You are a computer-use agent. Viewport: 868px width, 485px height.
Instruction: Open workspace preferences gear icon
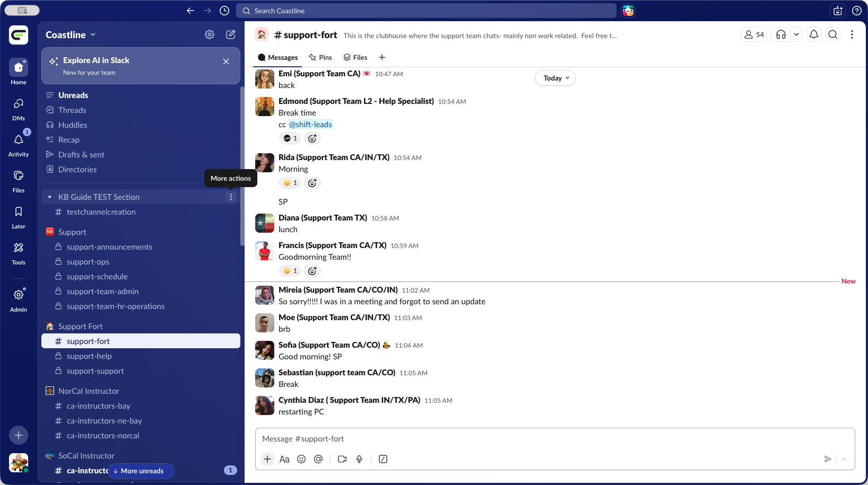point(210,34)
